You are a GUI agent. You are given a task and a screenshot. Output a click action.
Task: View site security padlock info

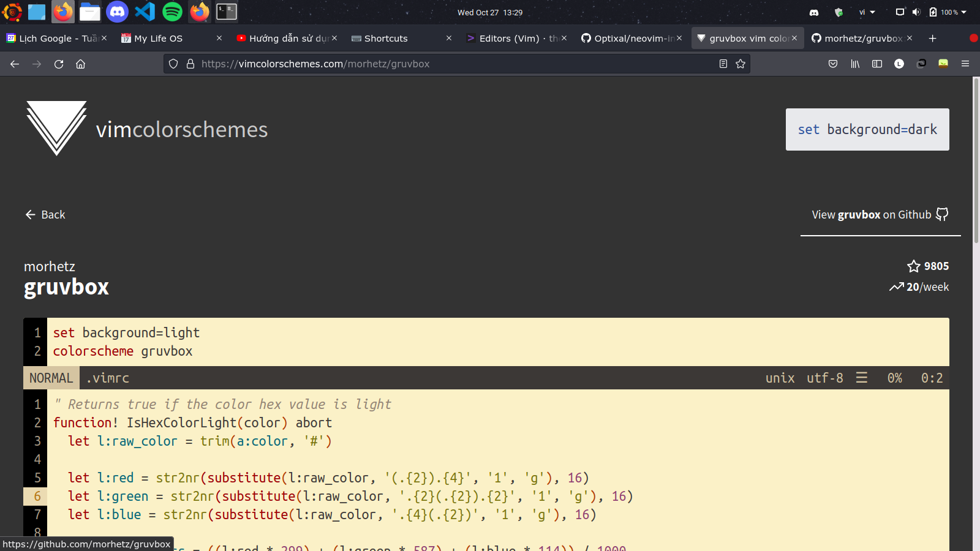pos(190,64)
